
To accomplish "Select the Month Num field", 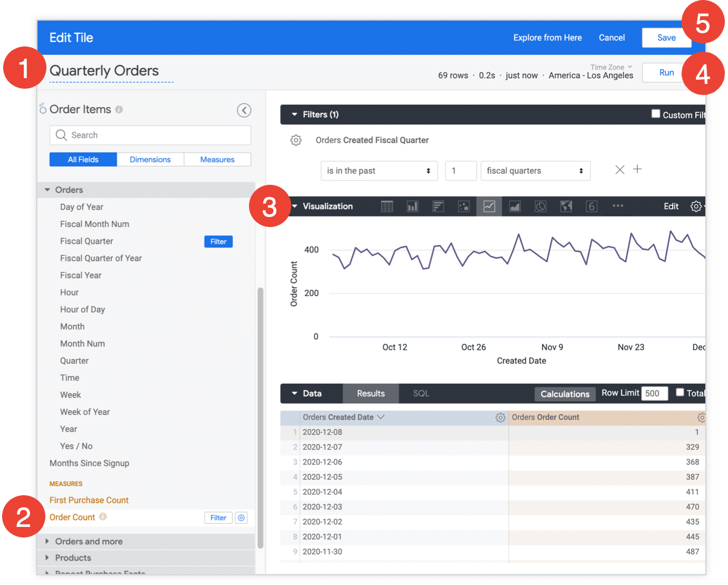I will pos(82,344).
